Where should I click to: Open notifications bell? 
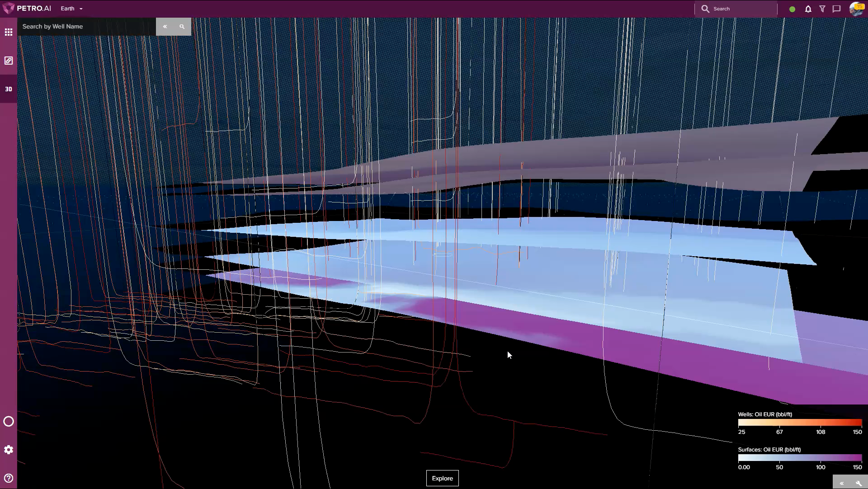(x=808, y=9)
